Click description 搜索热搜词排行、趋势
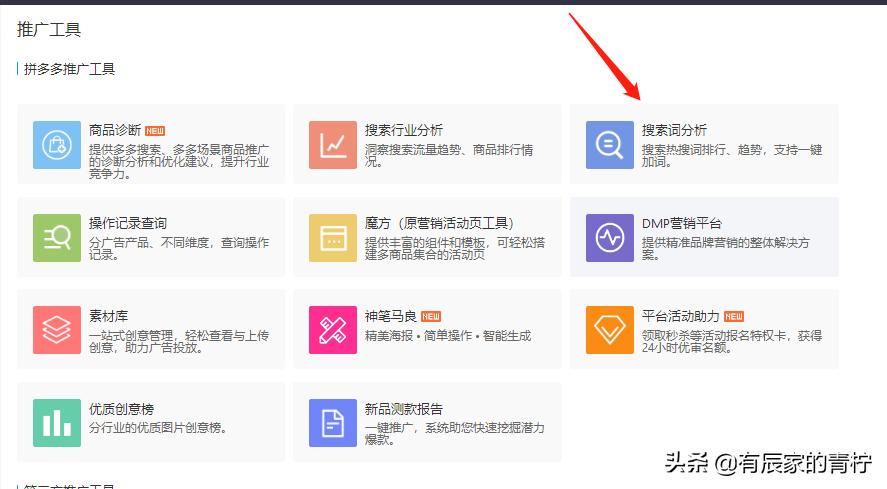This screenshot has height=489, width=887. (x=731, y=156)
